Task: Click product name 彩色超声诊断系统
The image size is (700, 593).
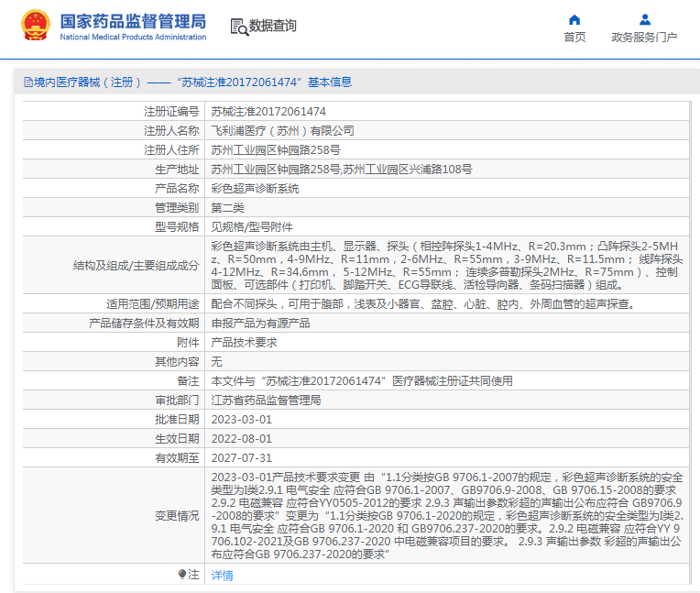Action: pyautogui.click(x=255, y=189)
